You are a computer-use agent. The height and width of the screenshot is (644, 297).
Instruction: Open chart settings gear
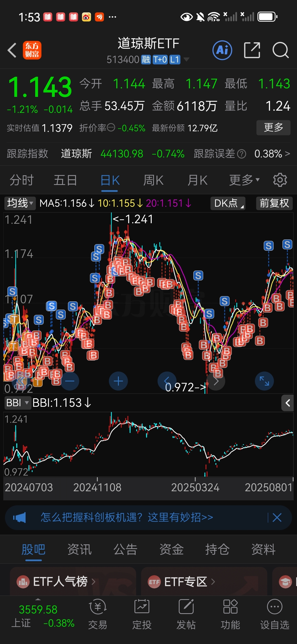coord(280,180)
